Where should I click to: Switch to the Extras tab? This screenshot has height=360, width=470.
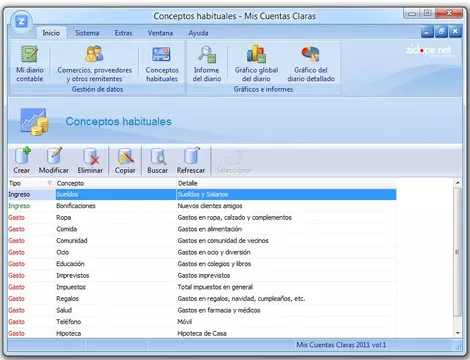123,33
